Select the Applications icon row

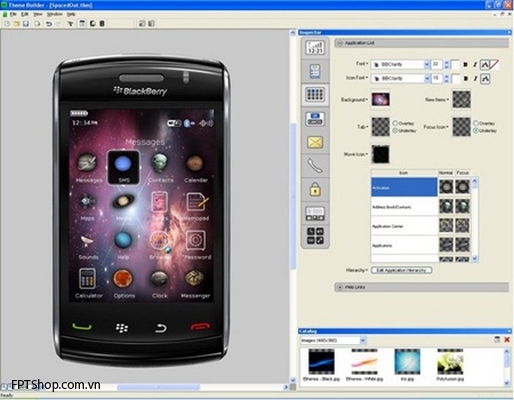[404, 245]
